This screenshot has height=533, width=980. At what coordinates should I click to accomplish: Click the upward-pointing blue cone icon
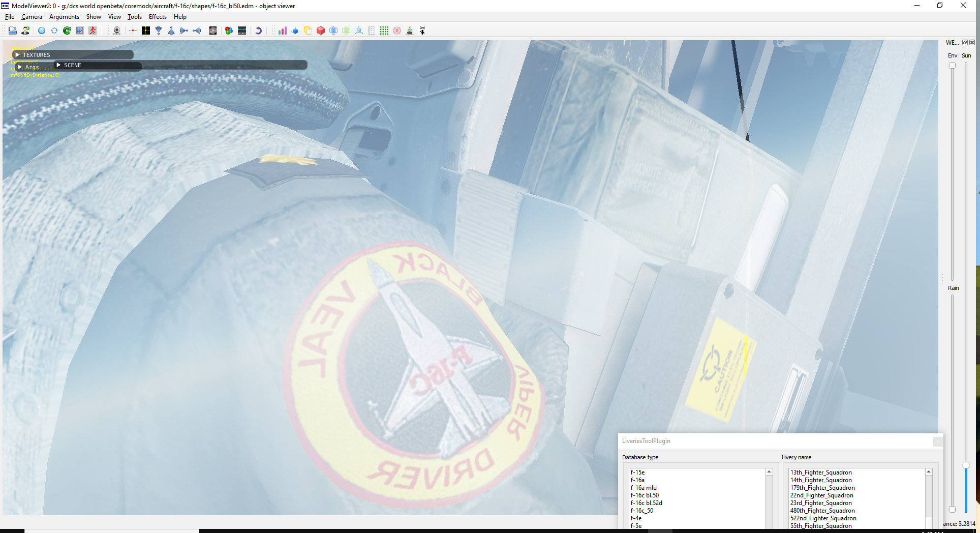(171, 31)
